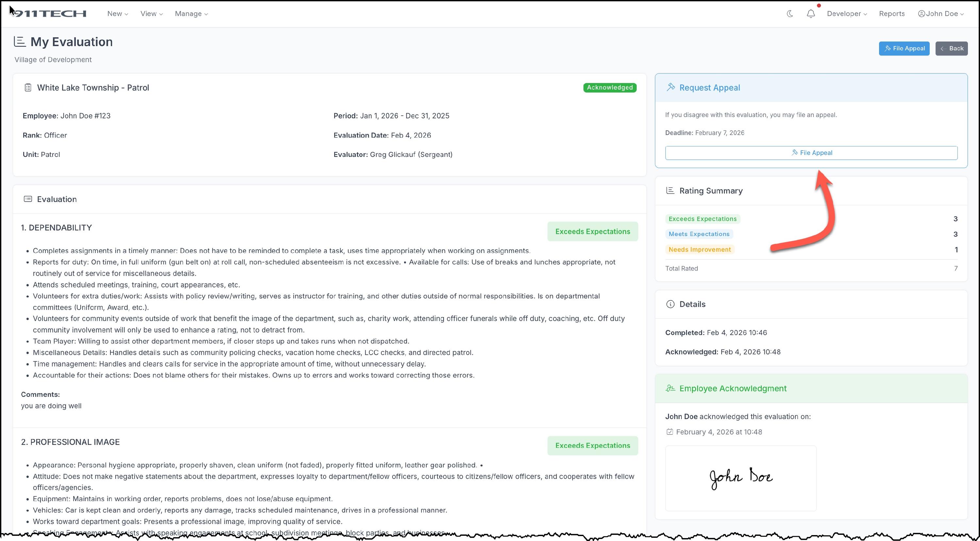Go to Reports in the navbar

pos(892,14)
